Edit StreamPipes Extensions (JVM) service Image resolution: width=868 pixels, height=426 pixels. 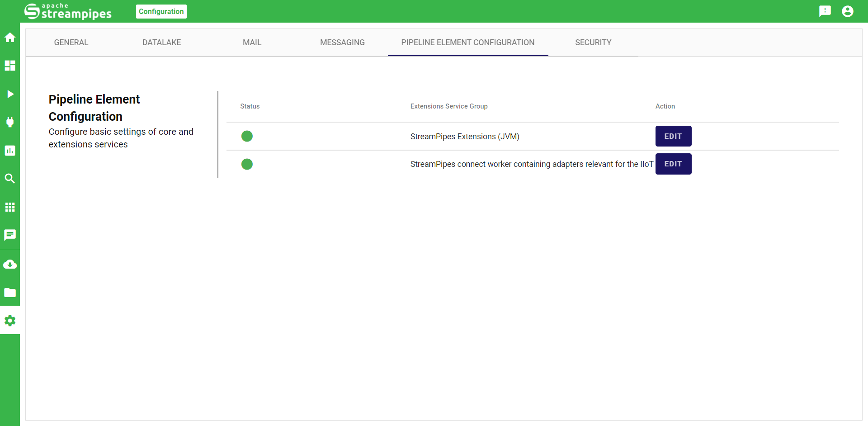pyautogui.click(x=673, y=136)
